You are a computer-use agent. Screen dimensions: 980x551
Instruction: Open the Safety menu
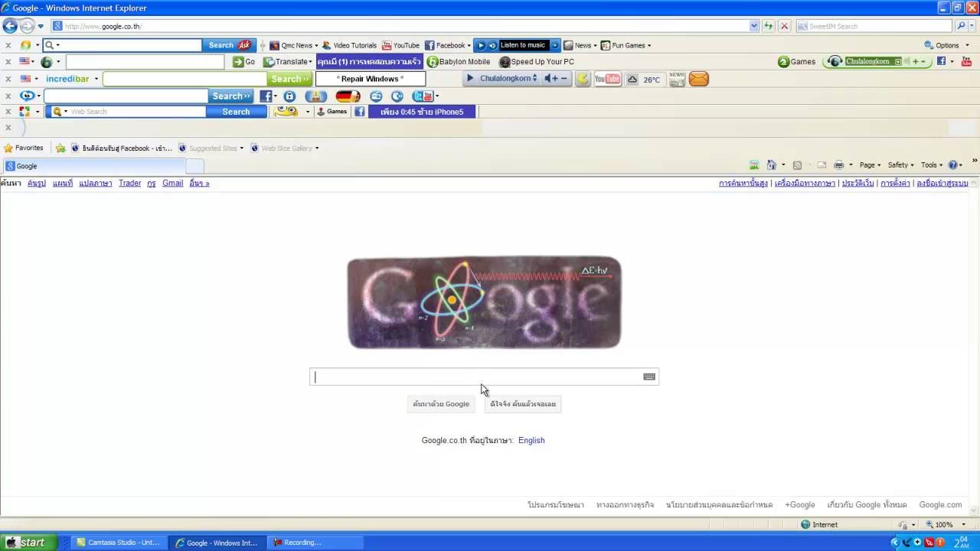click(x=900, y=165)
